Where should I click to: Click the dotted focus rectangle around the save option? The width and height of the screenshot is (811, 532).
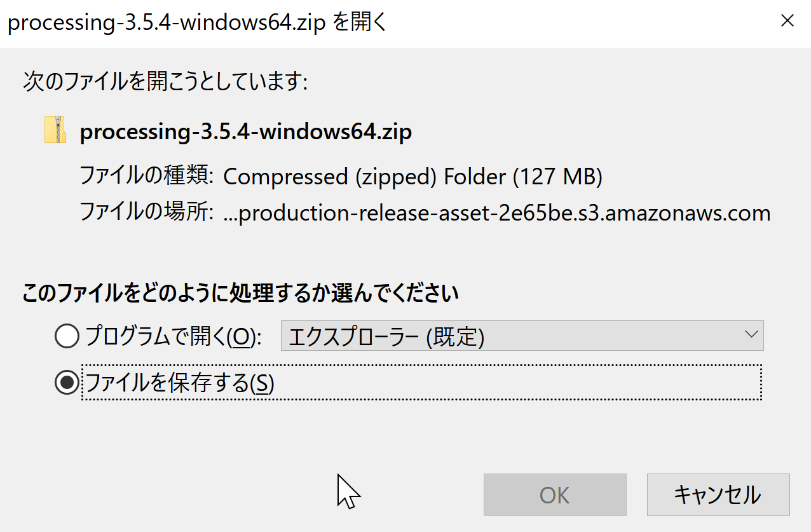coord(421,383)
